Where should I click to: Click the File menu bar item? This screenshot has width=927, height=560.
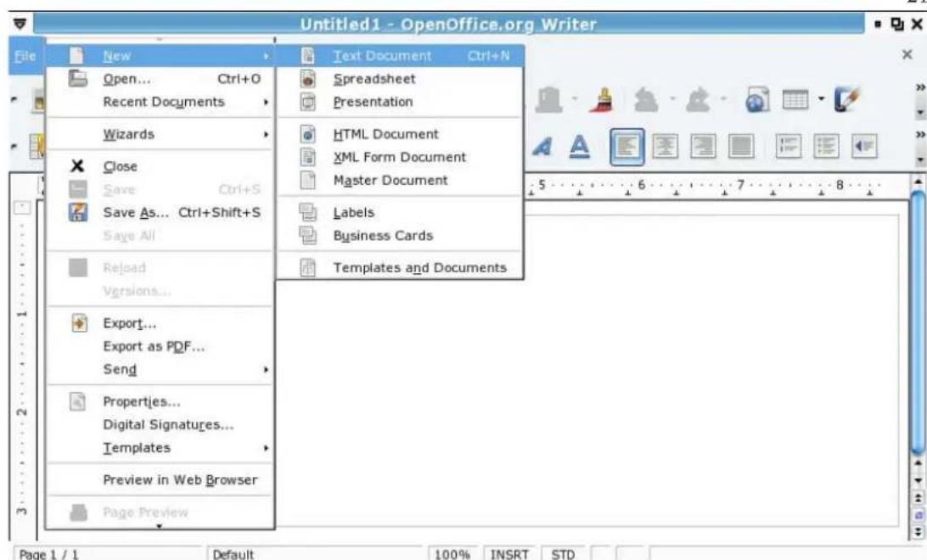25,56
